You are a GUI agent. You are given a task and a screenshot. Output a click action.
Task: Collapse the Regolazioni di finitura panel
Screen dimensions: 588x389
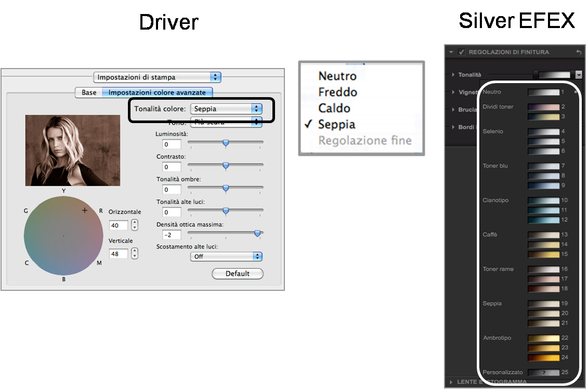click(451, 52)
